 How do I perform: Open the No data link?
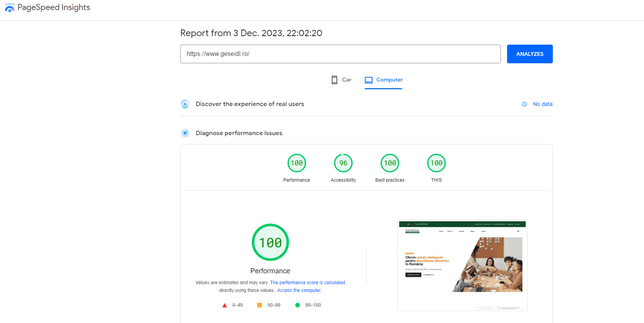click(x=542, y=104)
